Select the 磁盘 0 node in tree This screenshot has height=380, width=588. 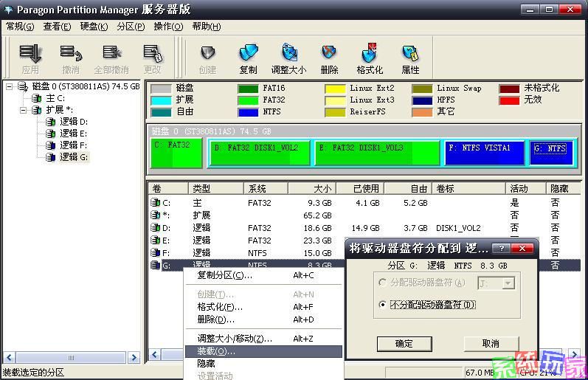click(x=86, y=86)
